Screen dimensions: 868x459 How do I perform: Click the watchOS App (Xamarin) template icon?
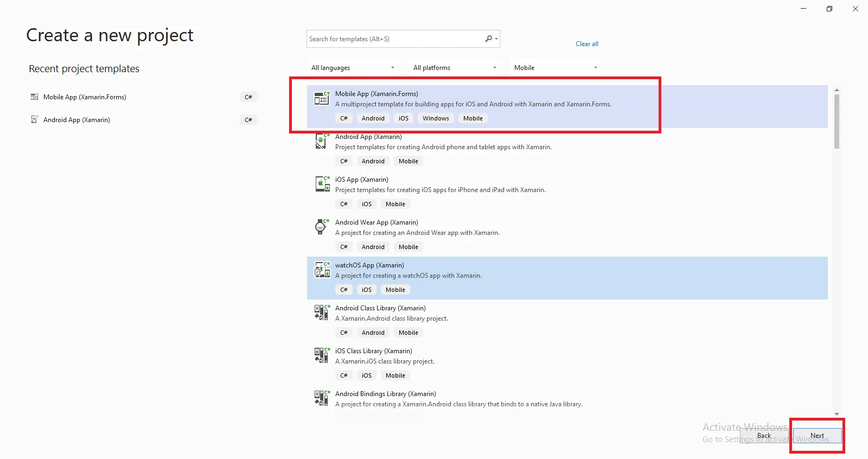(x=322, y=270)
